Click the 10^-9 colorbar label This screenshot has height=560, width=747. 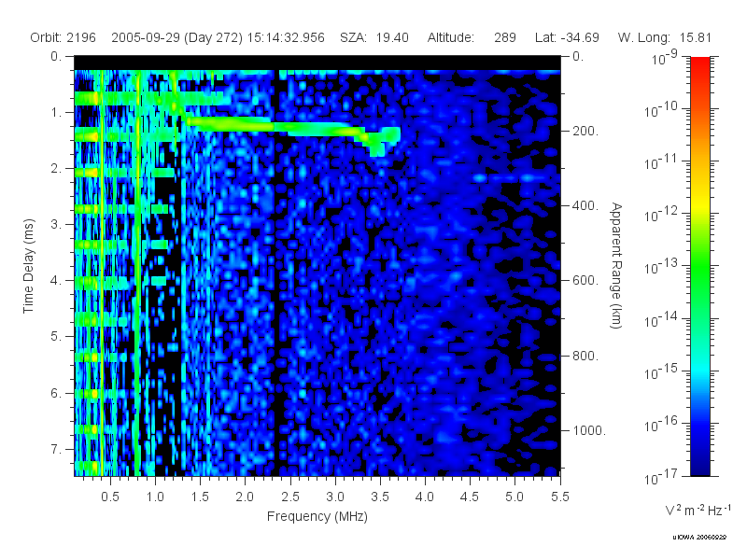665,57
